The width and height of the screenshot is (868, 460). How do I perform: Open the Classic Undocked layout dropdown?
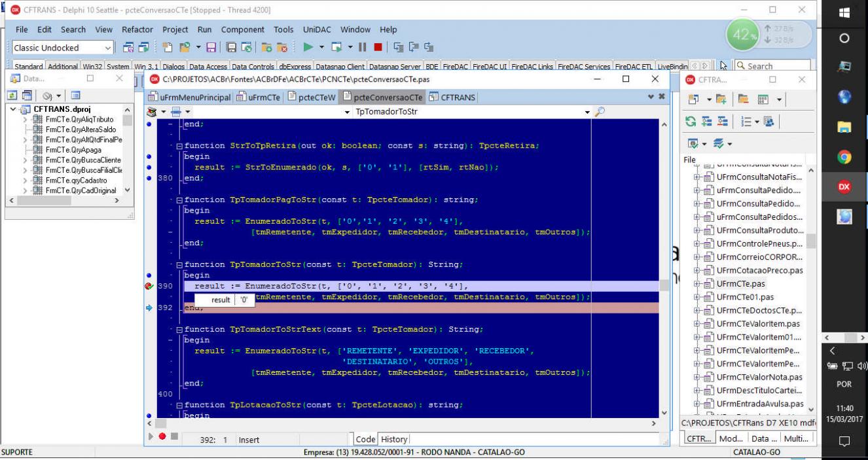point(108,48)
